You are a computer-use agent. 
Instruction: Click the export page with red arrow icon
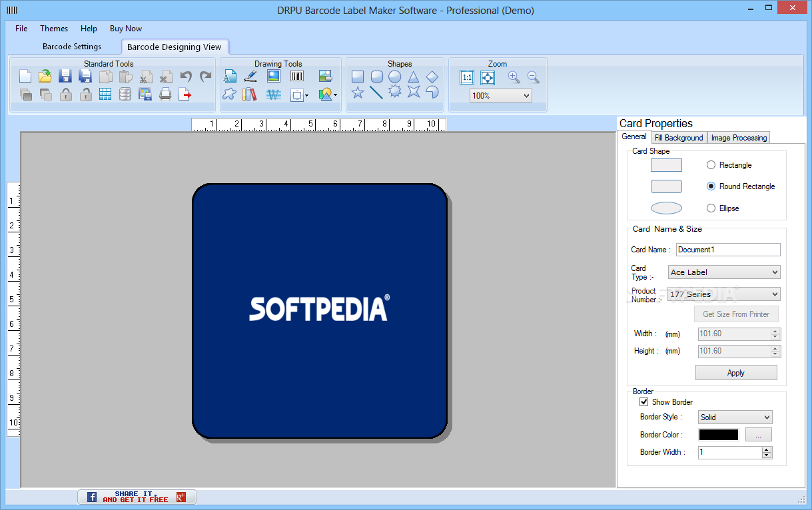(185, 94)
